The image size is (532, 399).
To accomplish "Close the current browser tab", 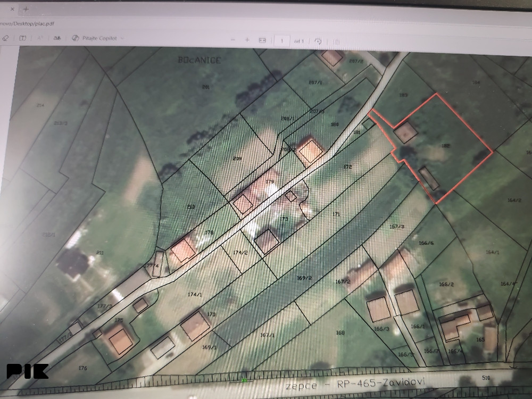I will click(x=12, y=9).
